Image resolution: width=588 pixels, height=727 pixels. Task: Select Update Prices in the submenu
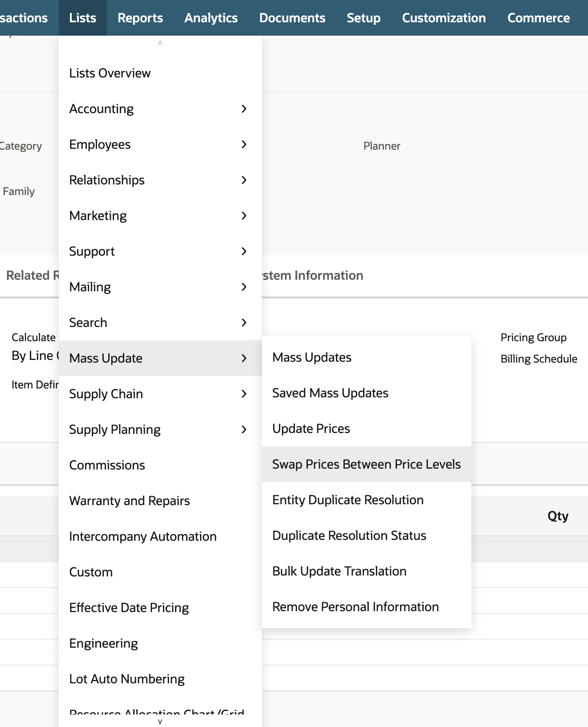click(x=367, y=429)
